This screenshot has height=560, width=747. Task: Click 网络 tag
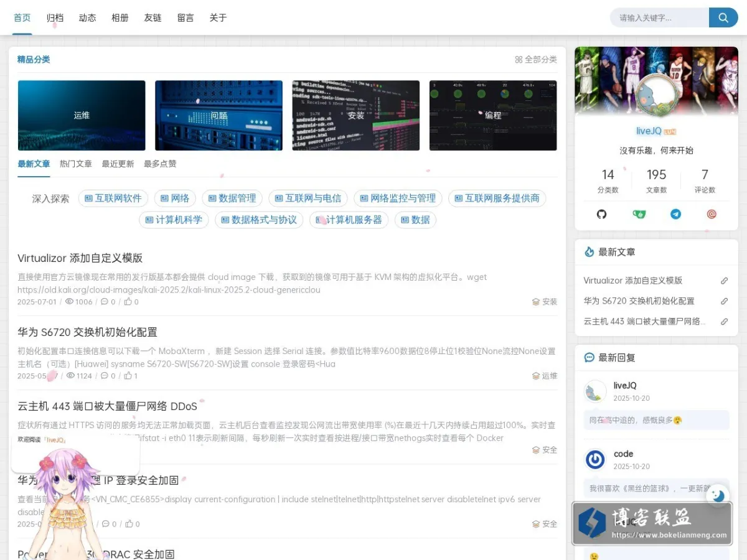point(175,198)
